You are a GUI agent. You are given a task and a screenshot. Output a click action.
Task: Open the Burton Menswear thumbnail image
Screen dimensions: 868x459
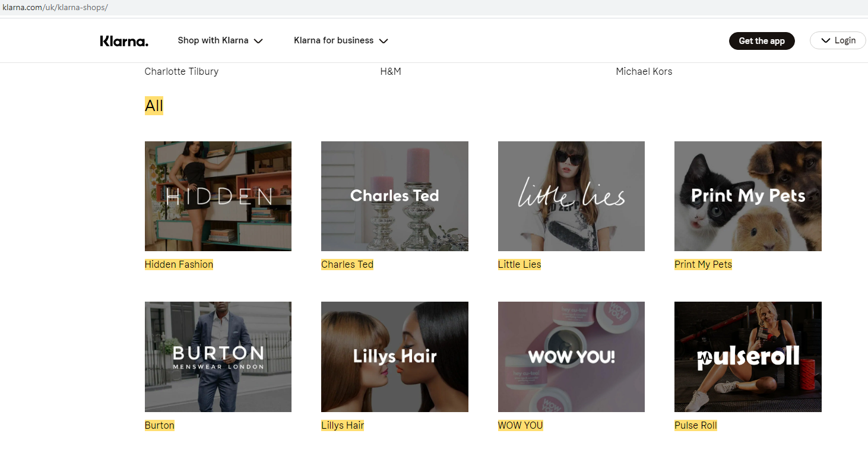pyautogui.click(x=218, y=357)
